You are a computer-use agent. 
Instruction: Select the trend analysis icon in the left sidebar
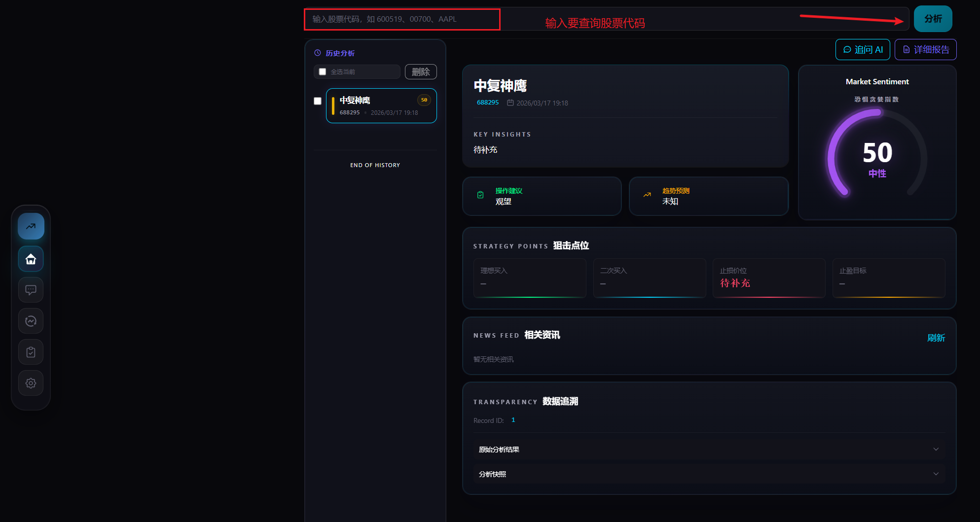(x=31, y=226)
